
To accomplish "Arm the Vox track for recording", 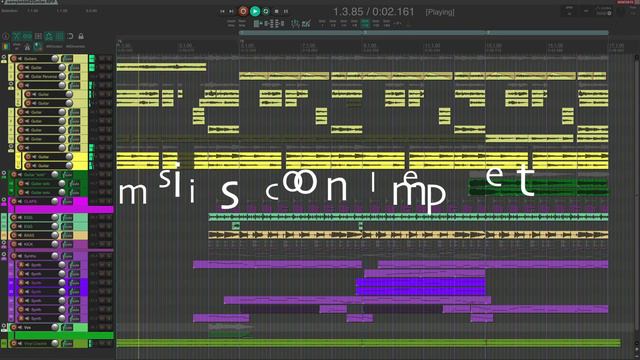I will pos(14,327).
